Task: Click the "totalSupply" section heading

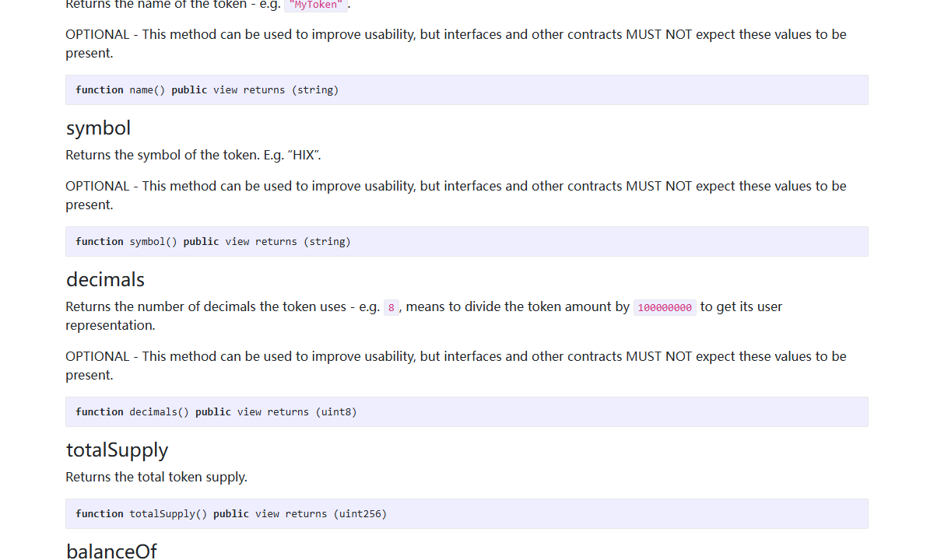Action: (117, 450)
